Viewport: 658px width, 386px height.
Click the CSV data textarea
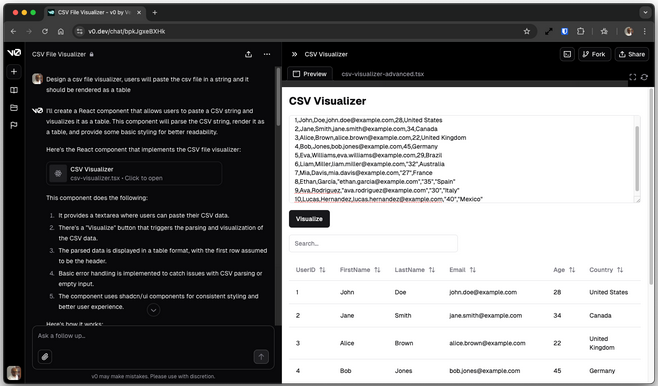point(465,159)
